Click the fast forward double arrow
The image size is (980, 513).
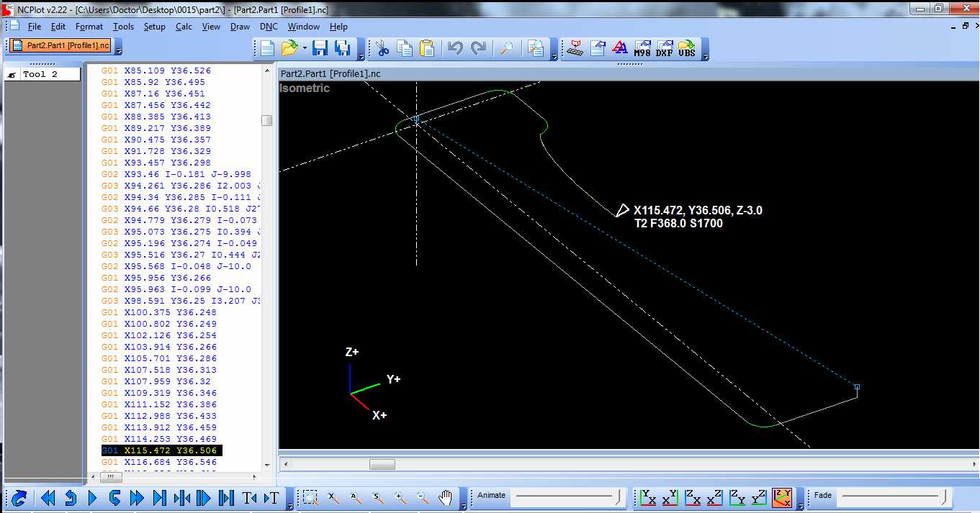(x=137, y=498)
